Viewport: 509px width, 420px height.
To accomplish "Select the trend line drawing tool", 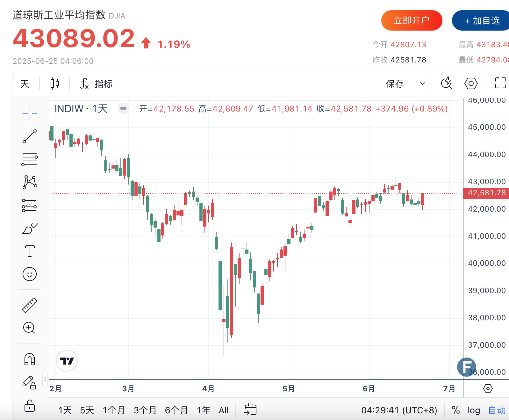I will tap(30, 136).
